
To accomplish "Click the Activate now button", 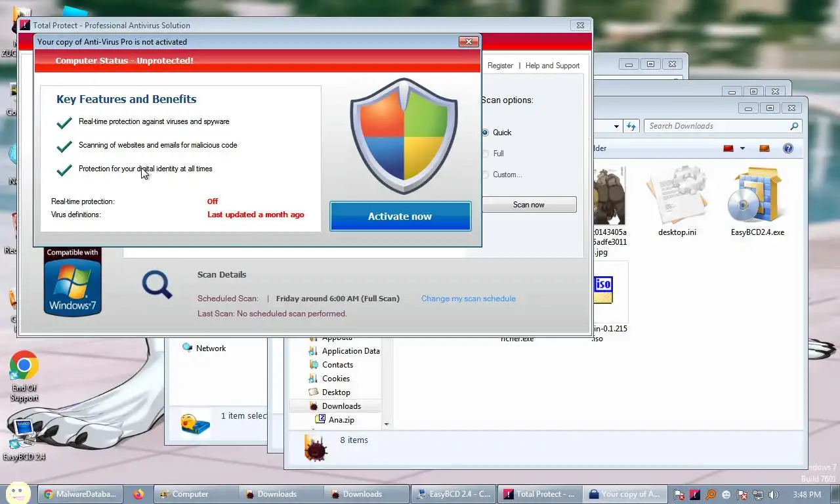I will click(400, 217).
